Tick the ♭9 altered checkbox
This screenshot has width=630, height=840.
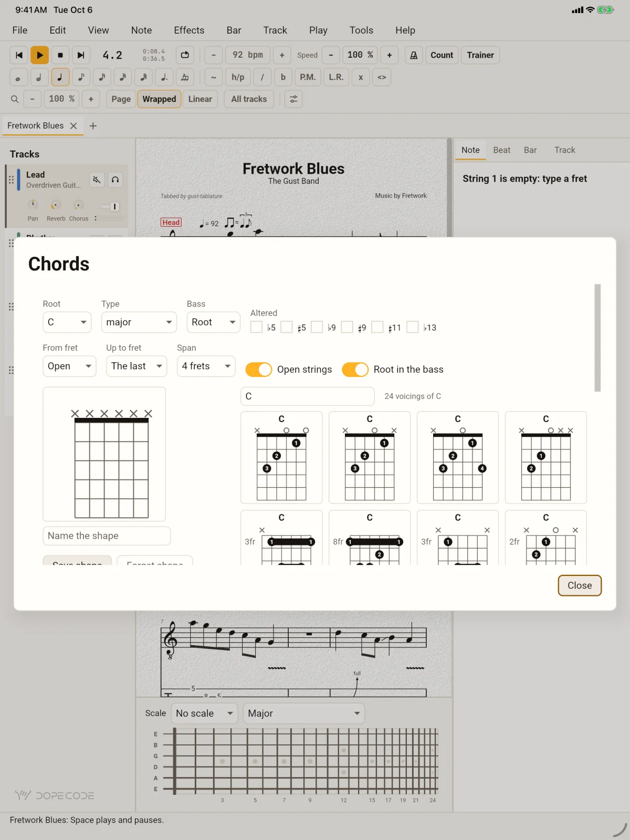click(x=317, y=327)
